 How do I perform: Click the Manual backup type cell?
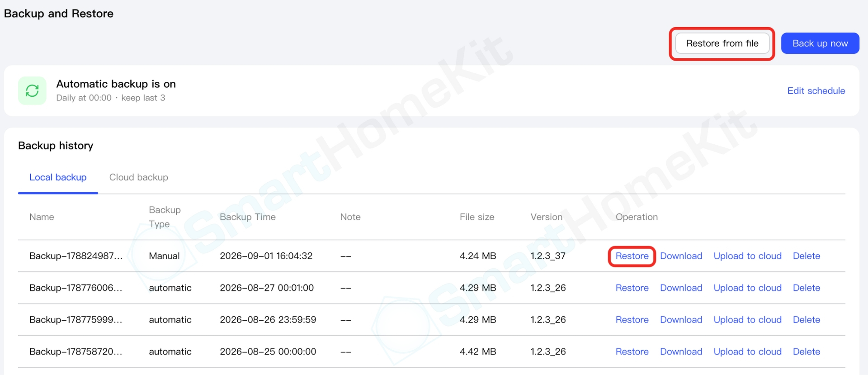tap(164, 256)
